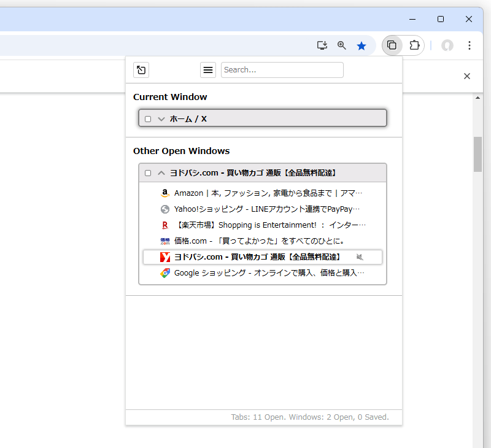Click the Amazon favicon in tab list
Image resolution: width=491 pixels, height=448 pixels.
point(165,193)
